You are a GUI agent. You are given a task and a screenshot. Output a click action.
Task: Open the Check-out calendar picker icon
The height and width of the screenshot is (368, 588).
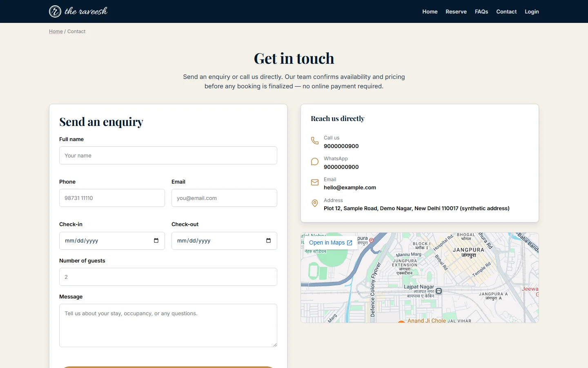point(268,240)
